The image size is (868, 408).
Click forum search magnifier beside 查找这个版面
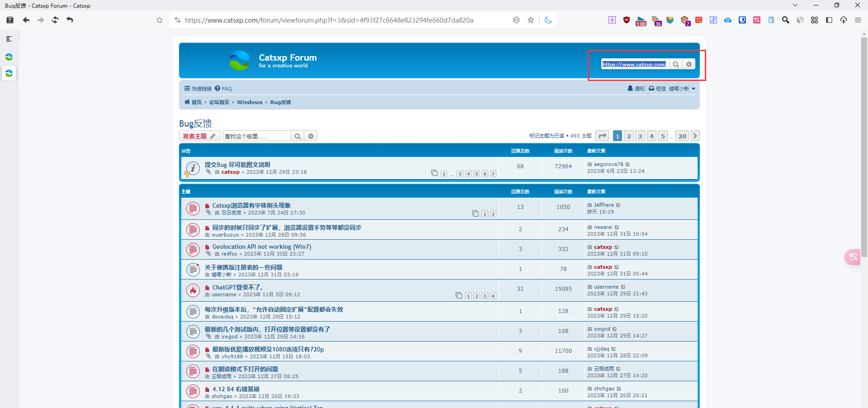(297, 136)
